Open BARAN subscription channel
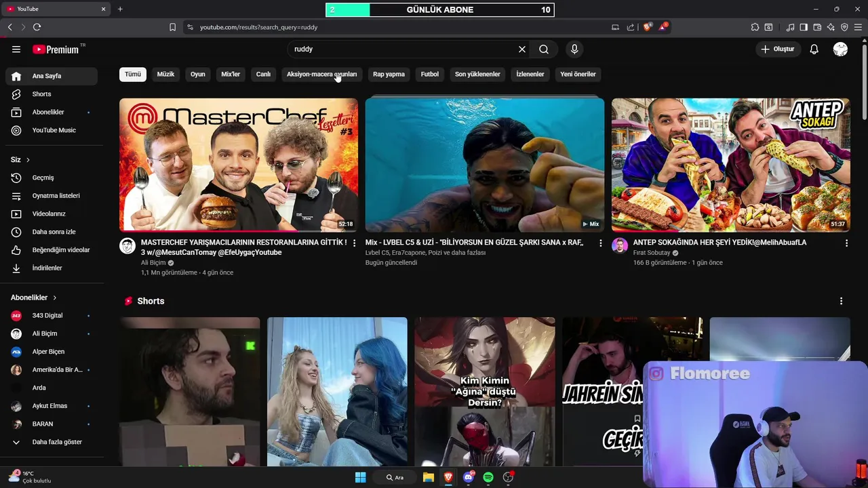This screenshot has width=868, height=488. tap(52, 424)
